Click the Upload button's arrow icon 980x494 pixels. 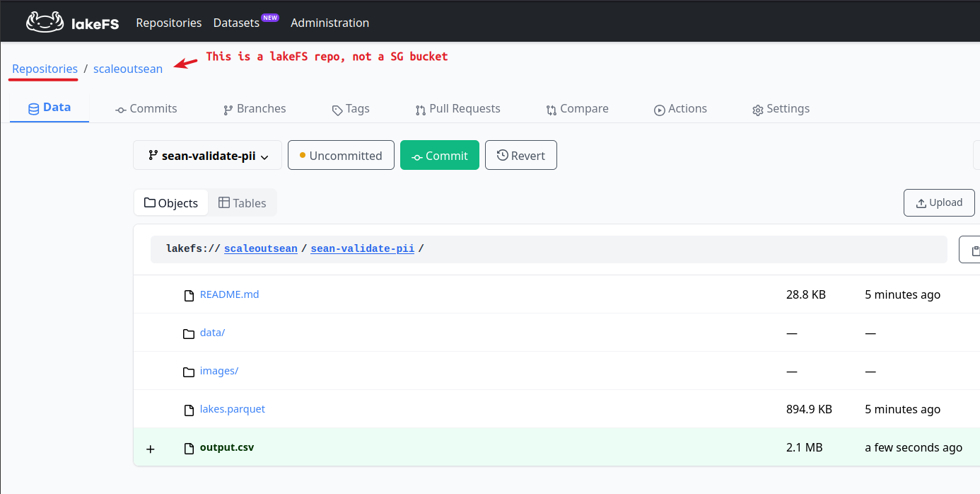pyautogui.click(x=921, y=203)
